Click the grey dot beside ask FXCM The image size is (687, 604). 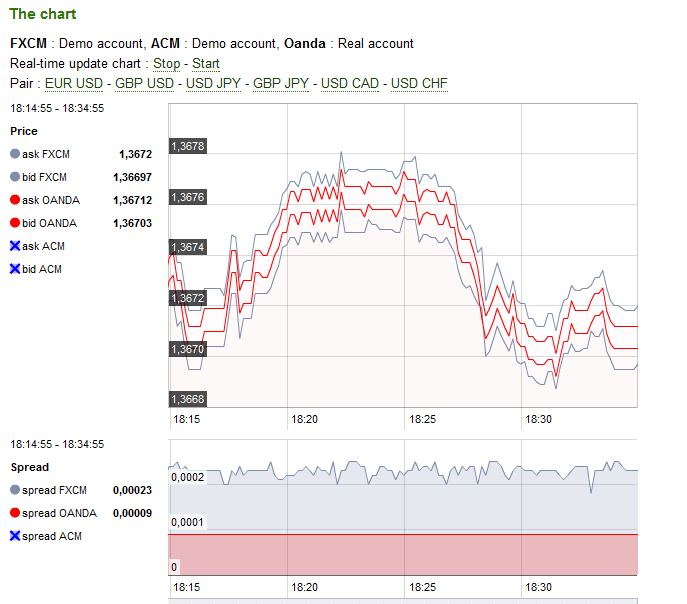tap(15, 155)
